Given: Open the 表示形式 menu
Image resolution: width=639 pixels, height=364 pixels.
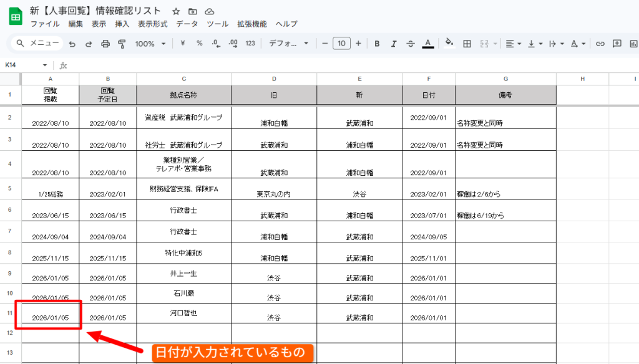Looking at the screenshot, I should click(x=153, y=24).
